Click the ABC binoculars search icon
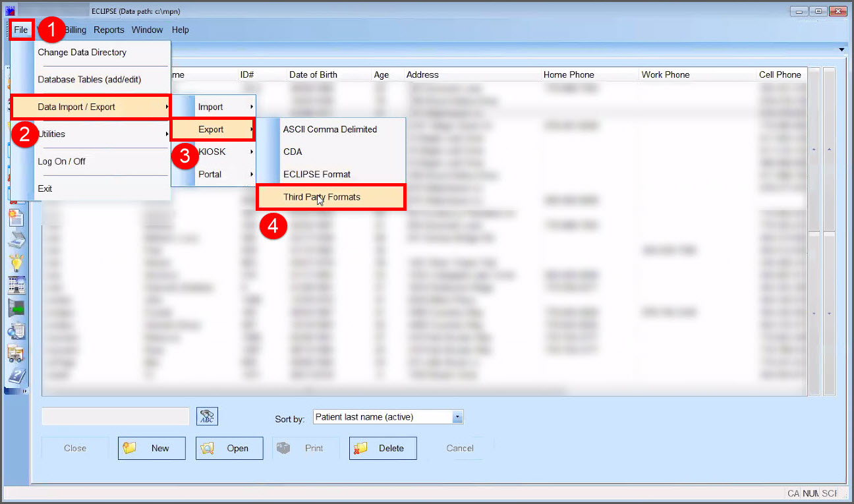The image size is (854, 504). 207,416
